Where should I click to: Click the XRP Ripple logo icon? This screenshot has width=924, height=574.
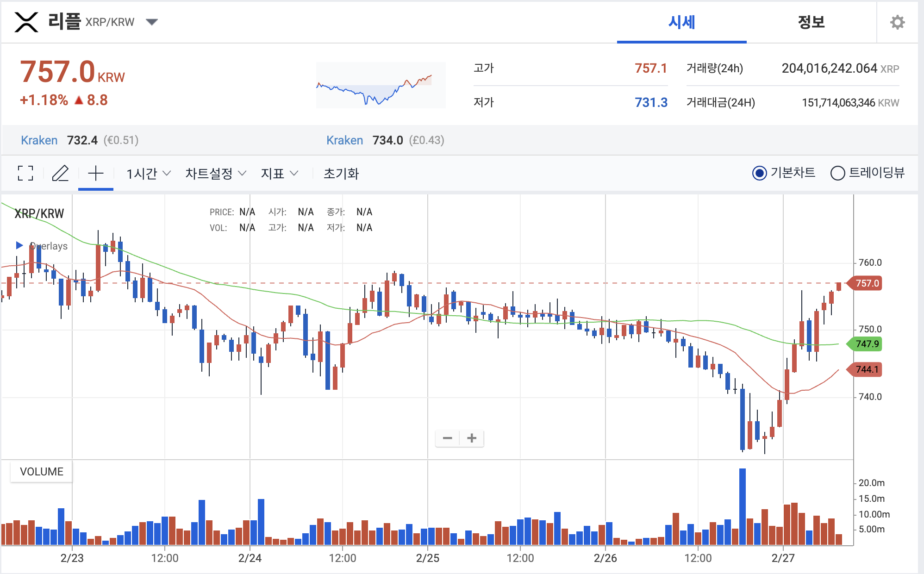click(x=26, y=22)
